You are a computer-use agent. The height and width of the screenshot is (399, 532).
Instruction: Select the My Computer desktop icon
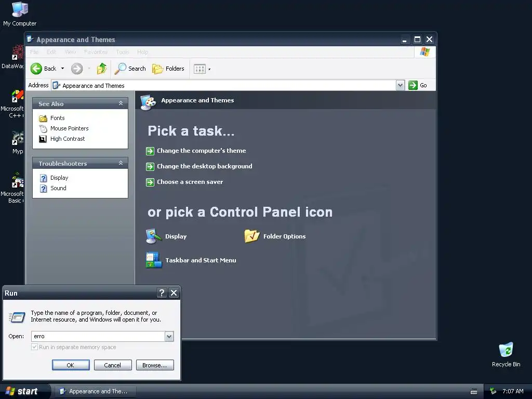click(x=20, y=14)
